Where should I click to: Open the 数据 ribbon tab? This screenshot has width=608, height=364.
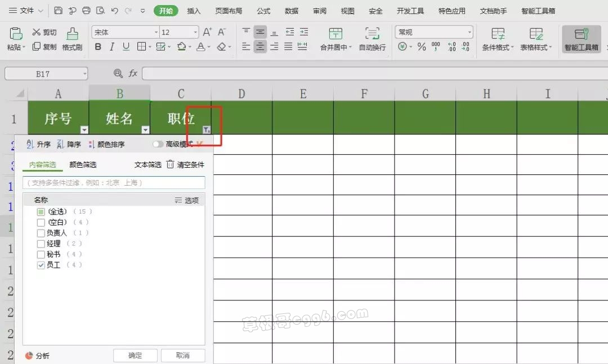tap(292, 11)
